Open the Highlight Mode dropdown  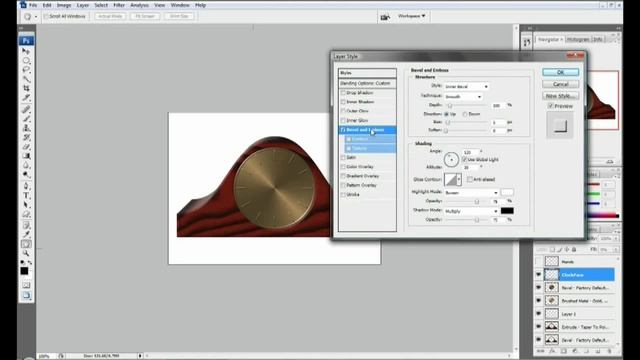[471, 193]
